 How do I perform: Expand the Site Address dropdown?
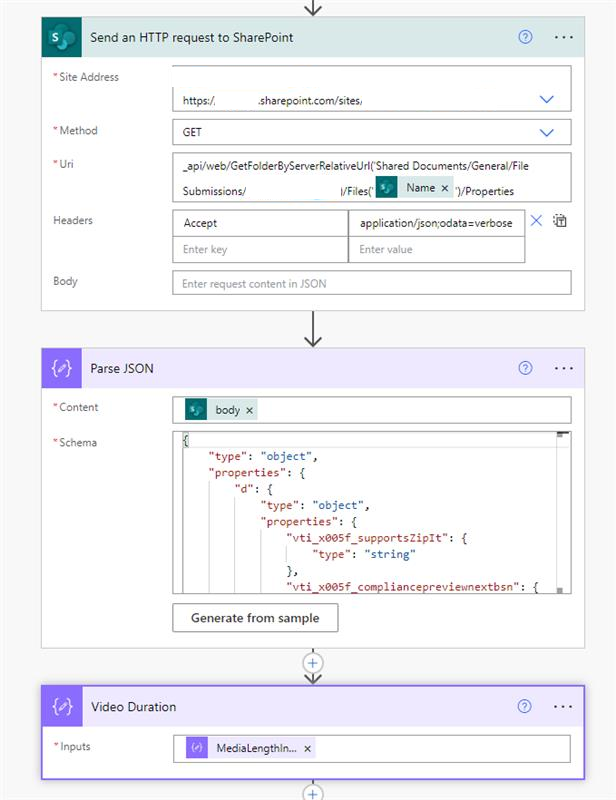coord(547,99)
